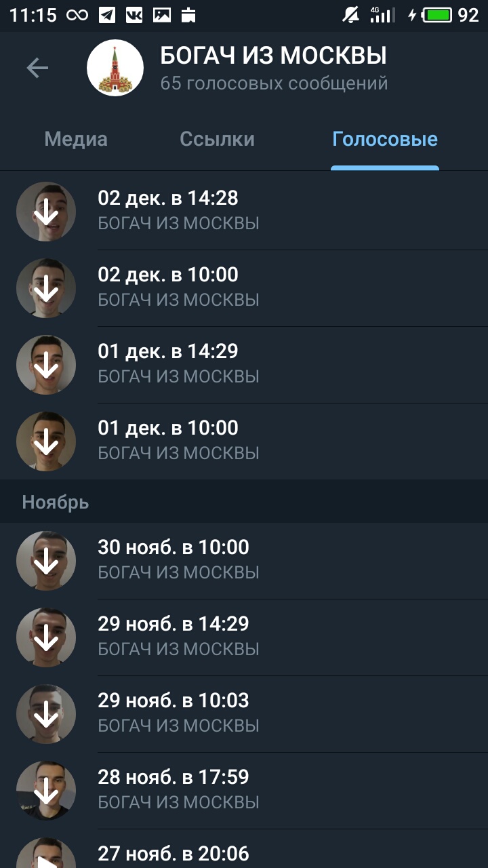Viewport: 488px width, 868px height.
Task: Tap the back arrow
Action: [37, 68]
